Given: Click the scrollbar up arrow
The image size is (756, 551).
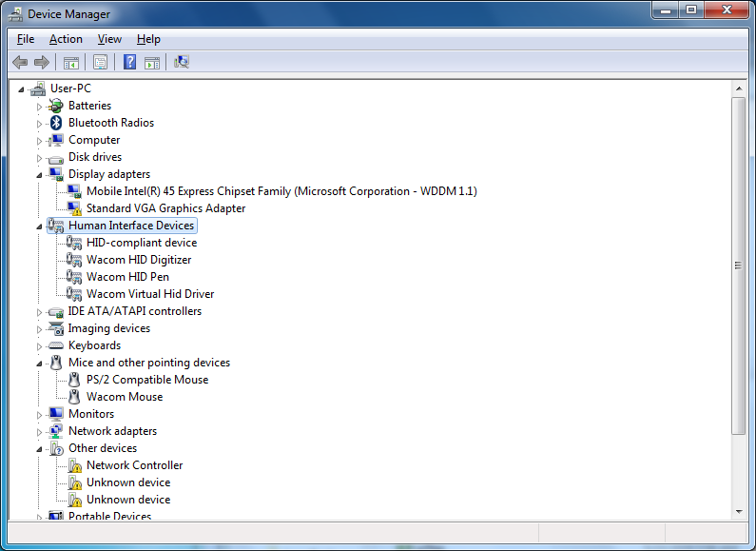Looking at the screenshot, I should coord(739,89).
